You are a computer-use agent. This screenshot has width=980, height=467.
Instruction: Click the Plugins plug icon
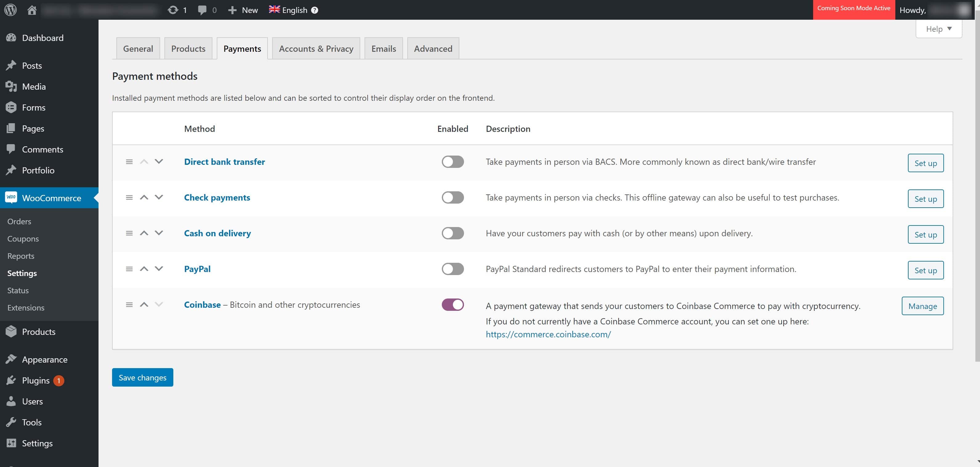point(11,380)
